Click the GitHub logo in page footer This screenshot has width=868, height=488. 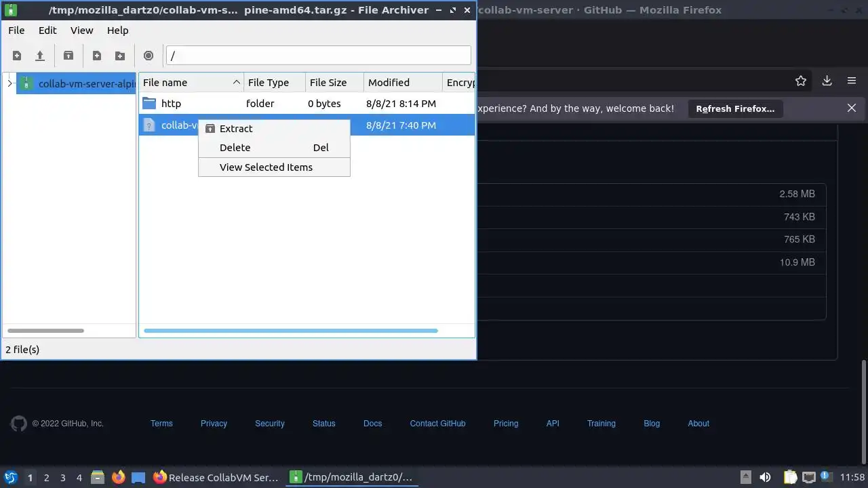coord(19,424)
